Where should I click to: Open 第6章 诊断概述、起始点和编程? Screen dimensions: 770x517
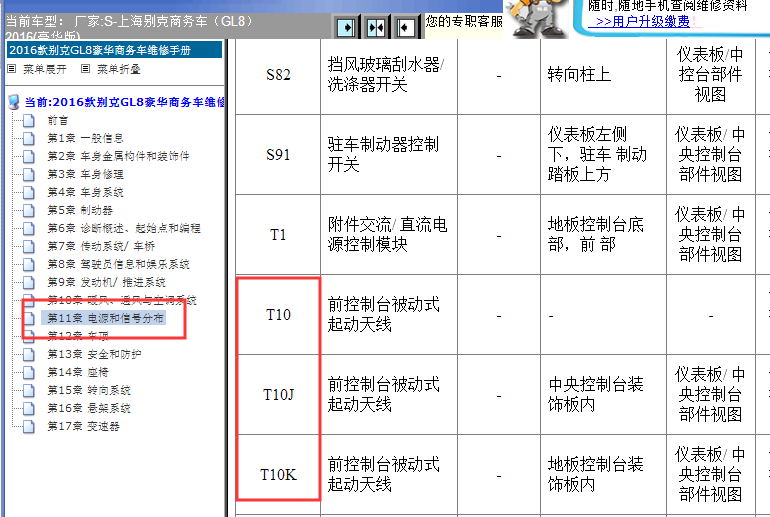pyautogui.click(x=124, y=228)
